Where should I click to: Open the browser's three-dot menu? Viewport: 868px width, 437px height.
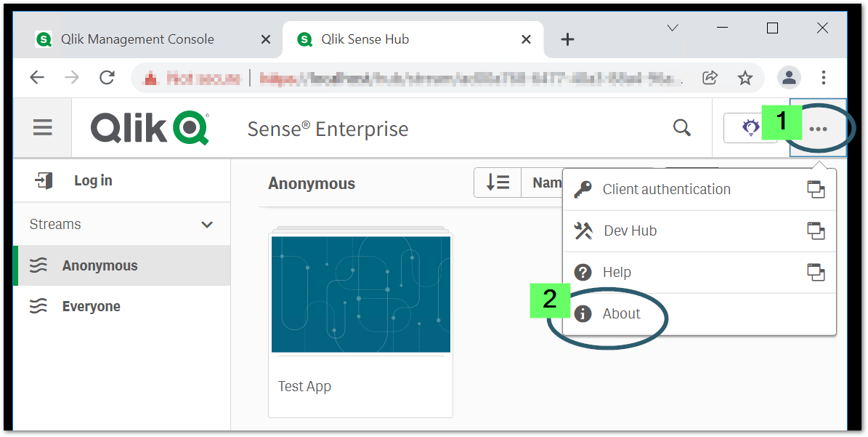pos(823,77)
